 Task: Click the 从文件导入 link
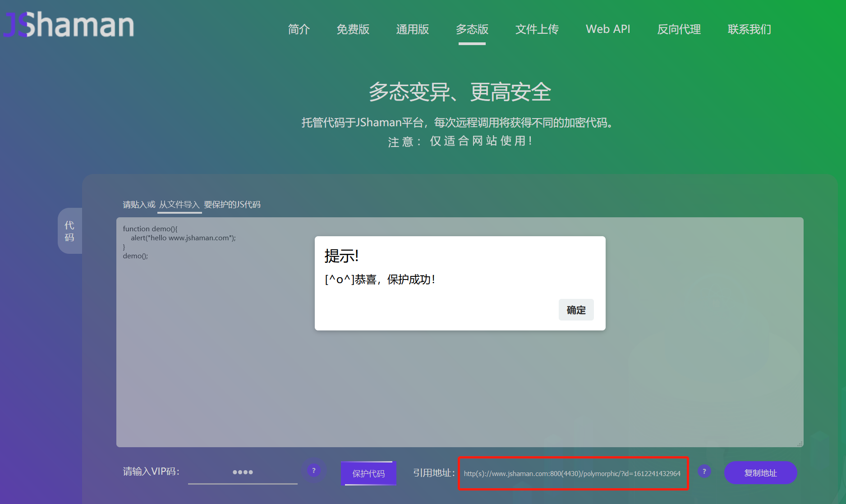[179, 205]
